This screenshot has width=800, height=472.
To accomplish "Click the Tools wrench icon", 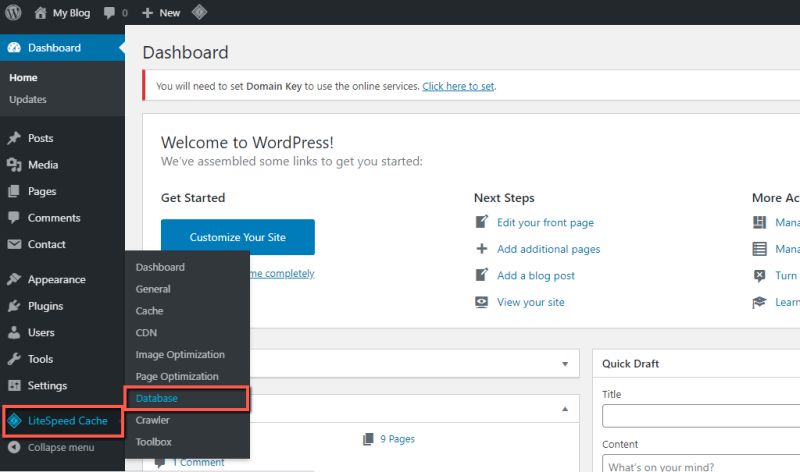I will (14, 359).
